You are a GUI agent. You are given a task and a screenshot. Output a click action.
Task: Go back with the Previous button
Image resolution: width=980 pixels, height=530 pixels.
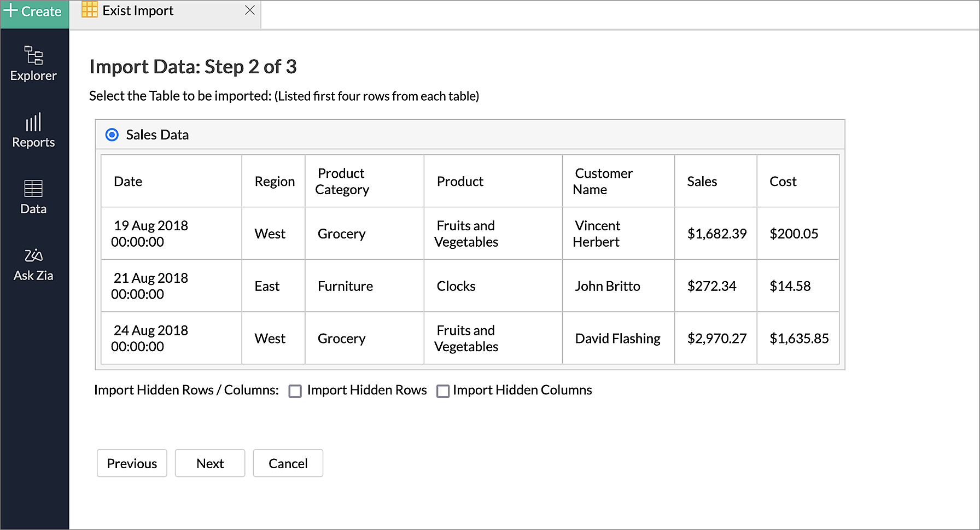point(132,463)
